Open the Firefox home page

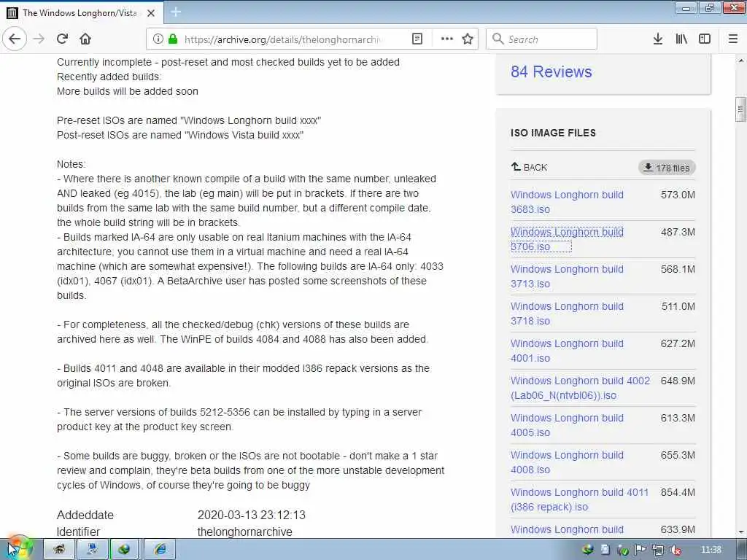pyautogui.click(x=85, y=39)
